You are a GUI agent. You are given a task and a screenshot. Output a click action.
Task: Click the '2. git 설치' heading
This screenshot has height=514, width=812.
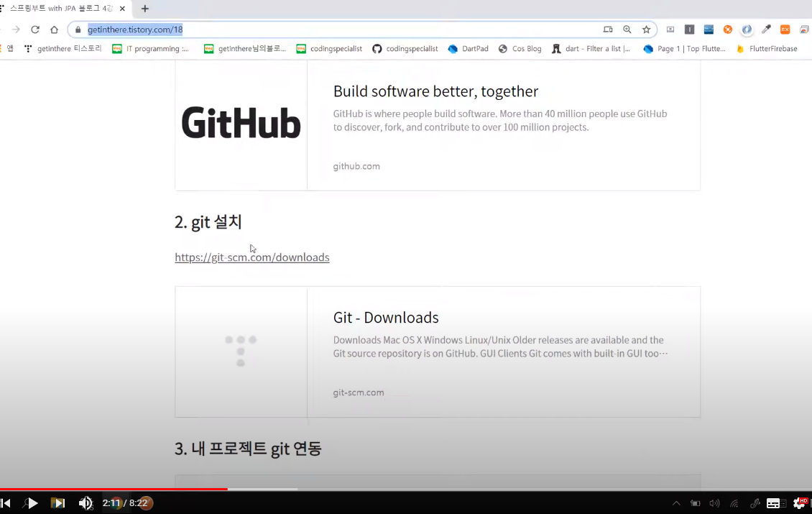(208, 221)
